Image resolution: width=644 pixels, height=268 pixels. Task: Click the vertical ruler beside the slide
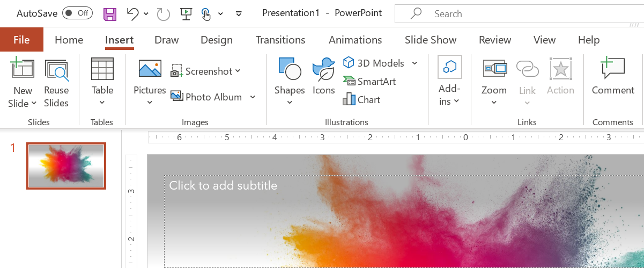tap(131, 212)
